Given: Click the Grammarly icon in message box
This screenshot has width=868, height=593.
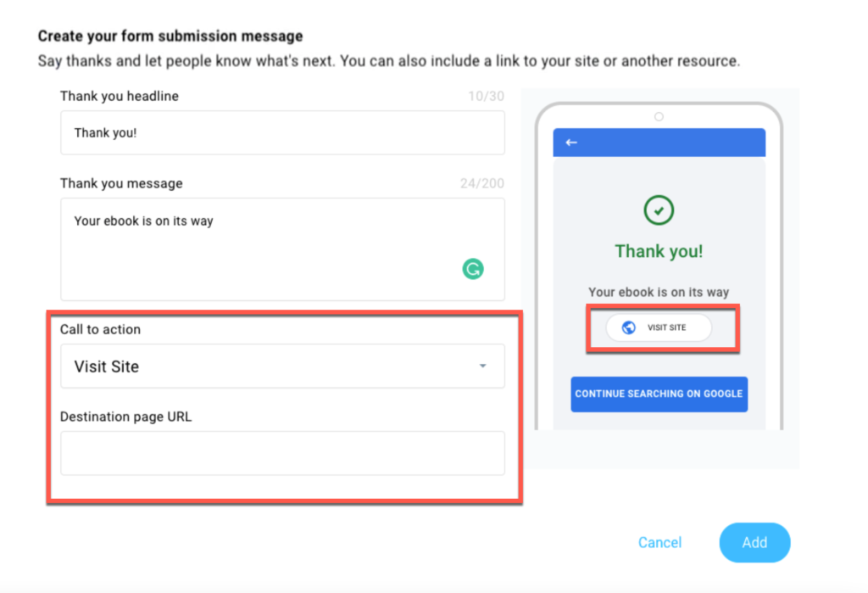Looking at the screenshot, I should [473, 269].
